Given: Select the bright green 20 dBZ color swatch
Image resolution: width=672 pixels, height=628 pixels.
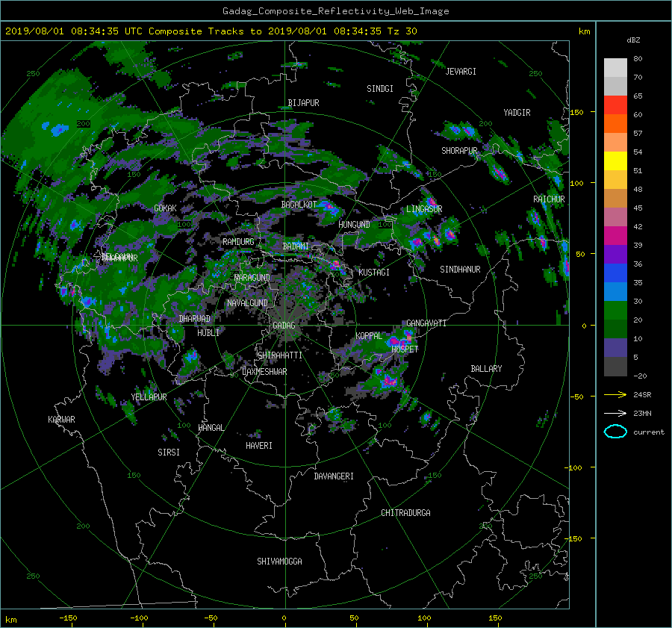Looking at the screenshot, I should pos(615,311).
